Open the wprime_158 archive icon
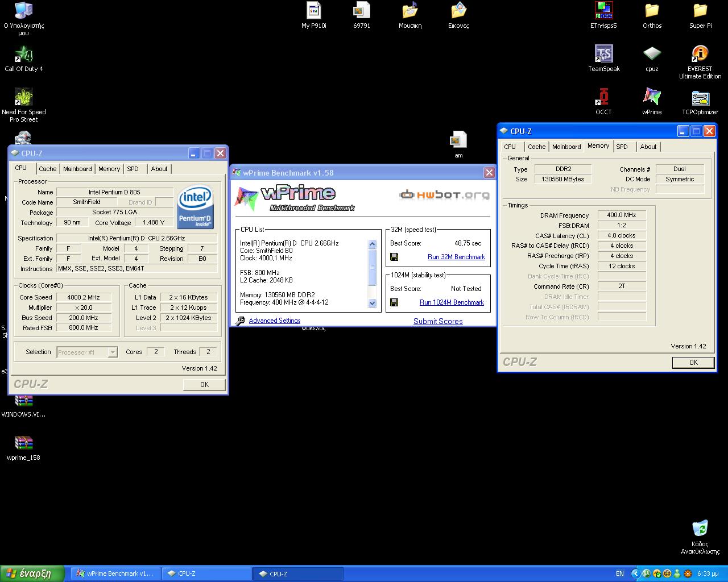 point(23,447)
